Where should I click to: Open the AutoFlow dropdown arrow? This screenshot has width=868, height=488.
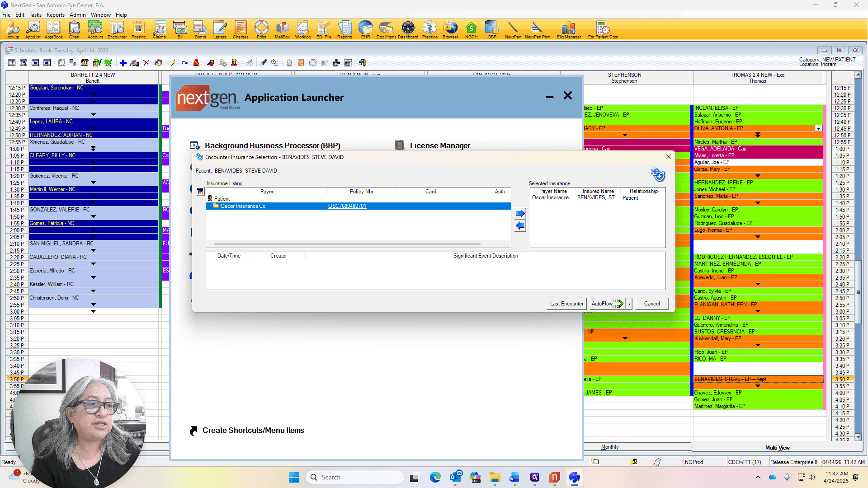pos(629,304)
